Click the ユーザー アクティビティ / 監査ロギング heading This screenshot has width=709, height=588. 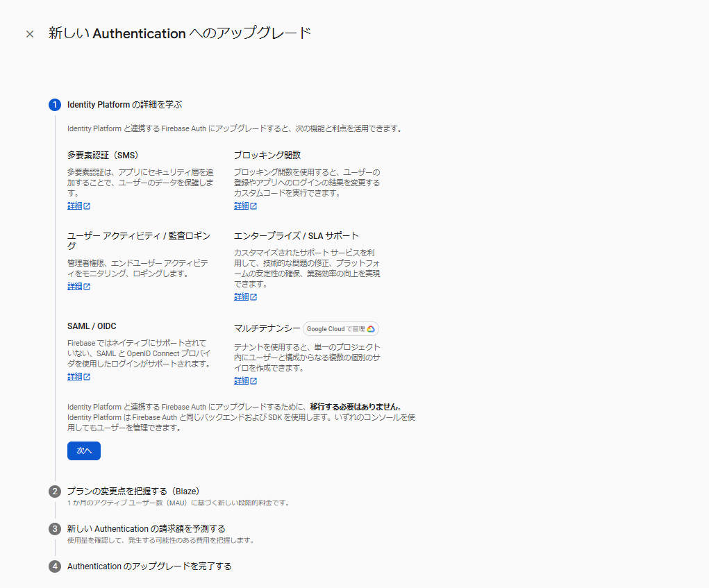[x=139, y=241]
